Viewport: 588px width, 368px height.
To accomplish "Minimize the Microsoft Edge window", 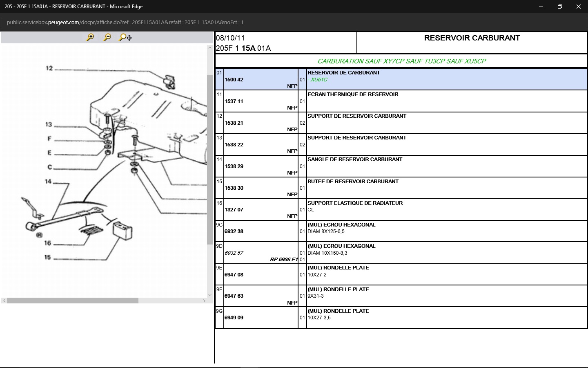I will pos(541,7).
